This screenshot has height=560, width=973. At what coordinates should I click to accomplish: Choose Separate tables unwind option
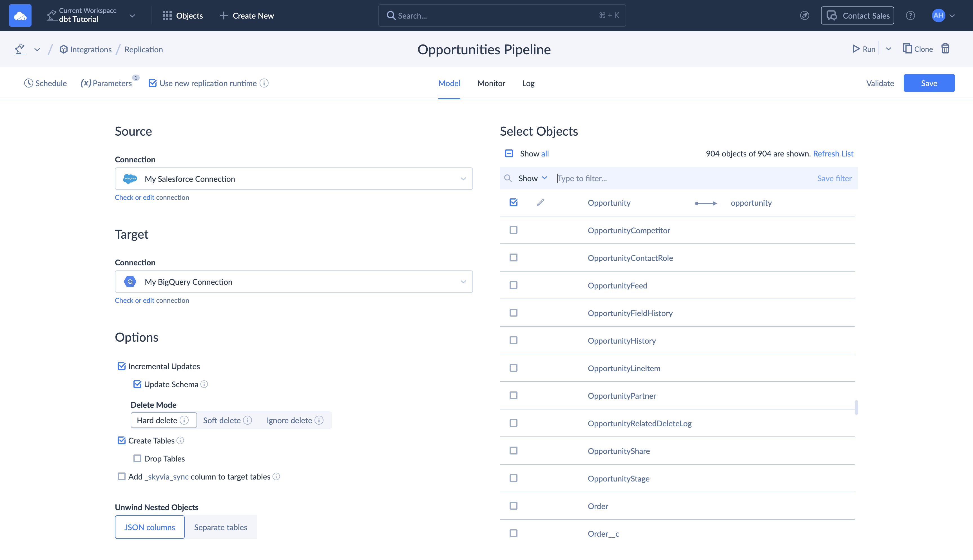click(220, 527)
